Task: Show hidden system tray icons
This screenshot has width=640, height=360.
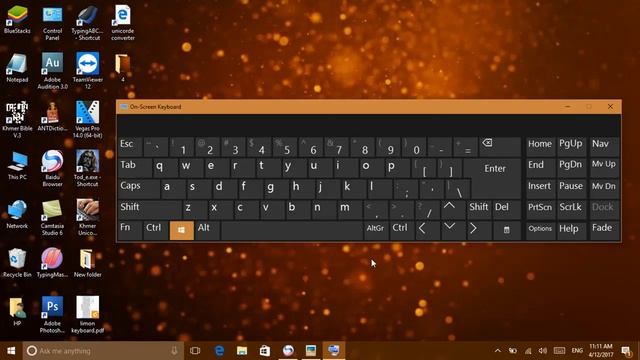Action: click(x=498, y=351)
